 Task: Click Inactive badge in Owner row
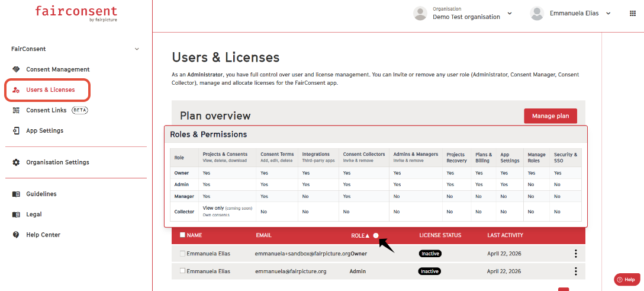pyautogui.click(x=430, y=254)
